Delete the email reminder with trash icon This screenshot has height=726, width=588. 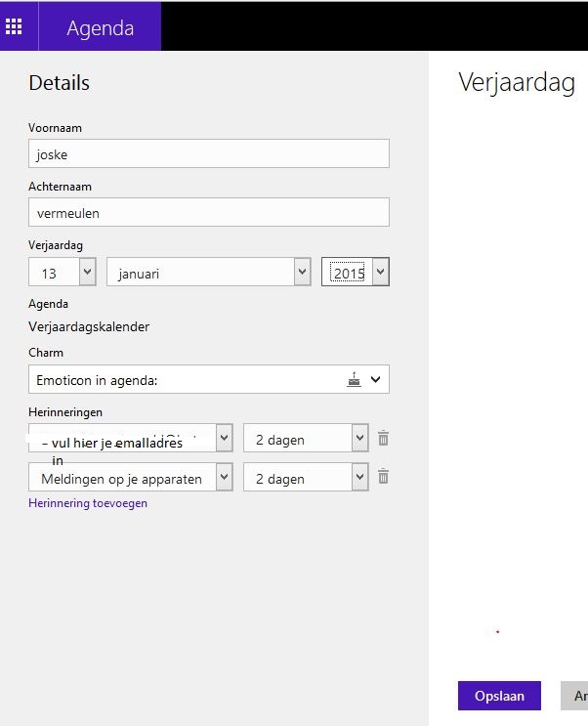point(383,438)
